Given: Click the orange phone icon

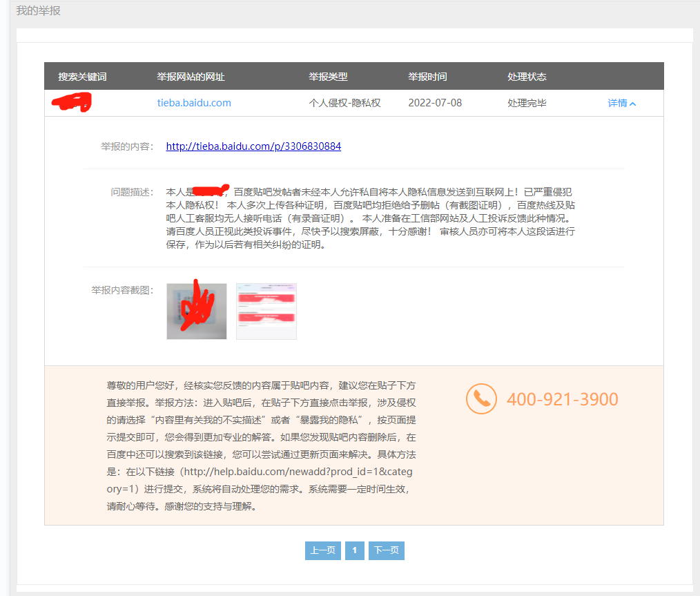Looking at the screenshot, I should click(x=481, y=399).
